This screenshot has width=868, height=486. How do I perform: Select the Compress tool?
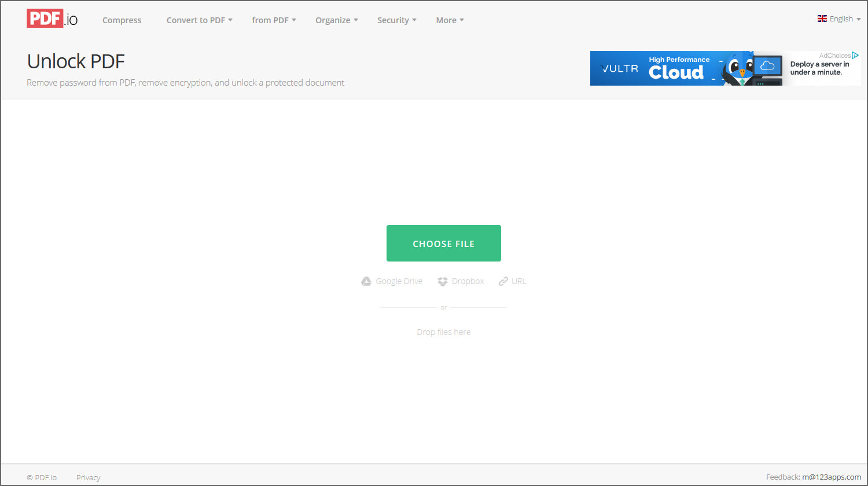(122, 20)
